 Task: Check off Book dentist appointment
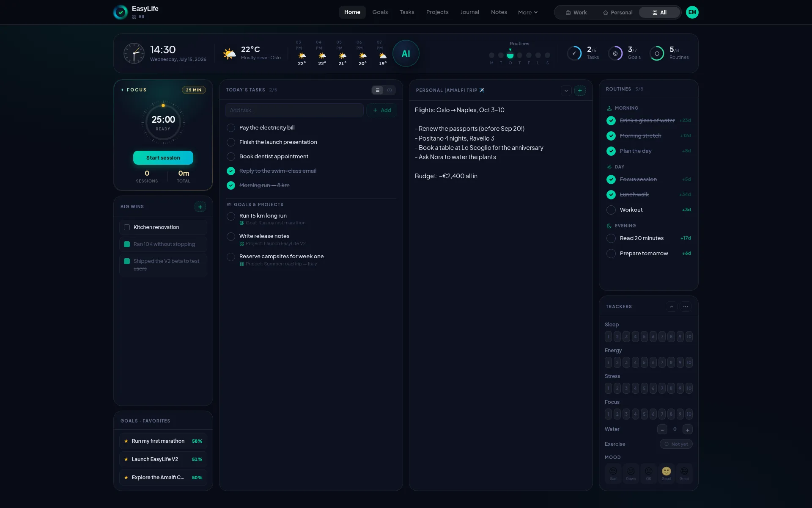point(231,157)
